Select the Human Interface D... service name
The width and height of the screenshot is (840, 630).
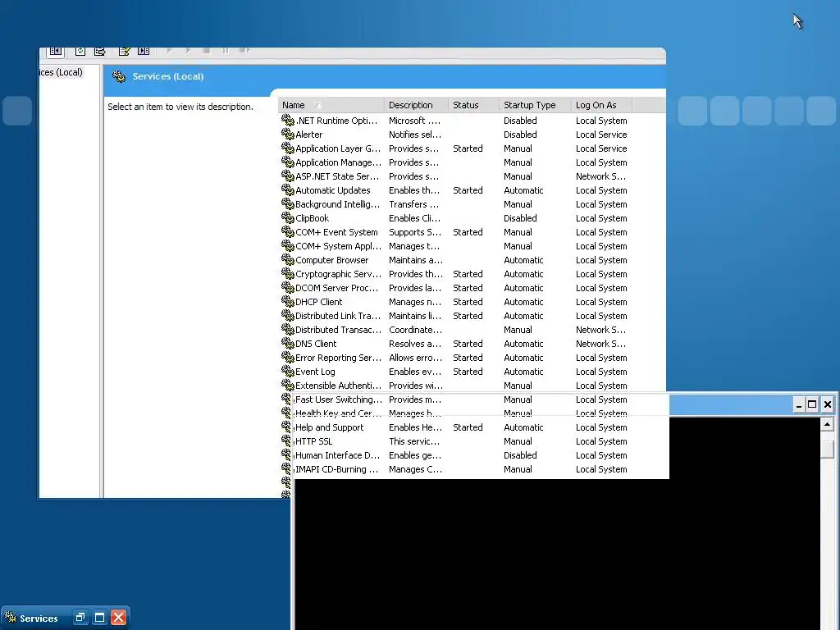[x=337, y=454]
